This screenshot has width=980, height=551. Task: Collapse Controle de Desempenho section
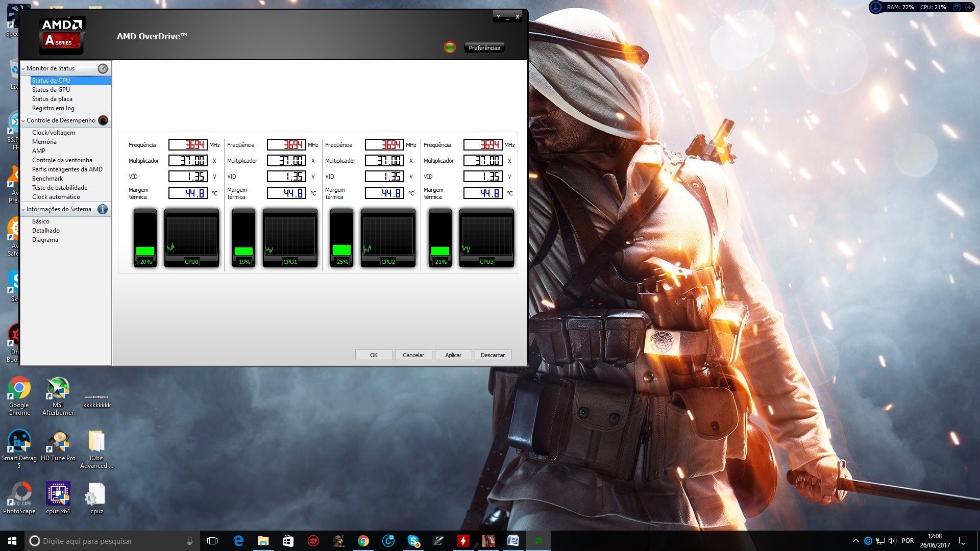pos(23,120)
